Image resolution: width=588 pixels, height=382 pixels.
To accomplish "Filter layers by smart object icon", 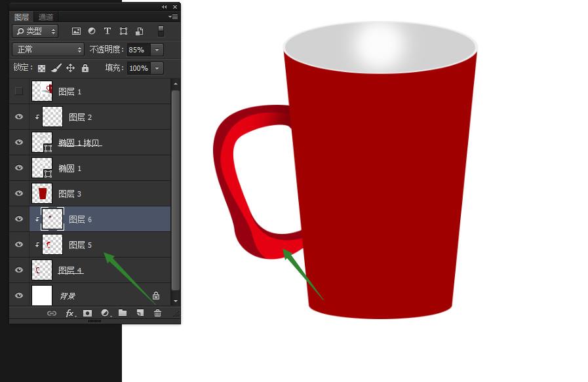I will pos(139,31).
